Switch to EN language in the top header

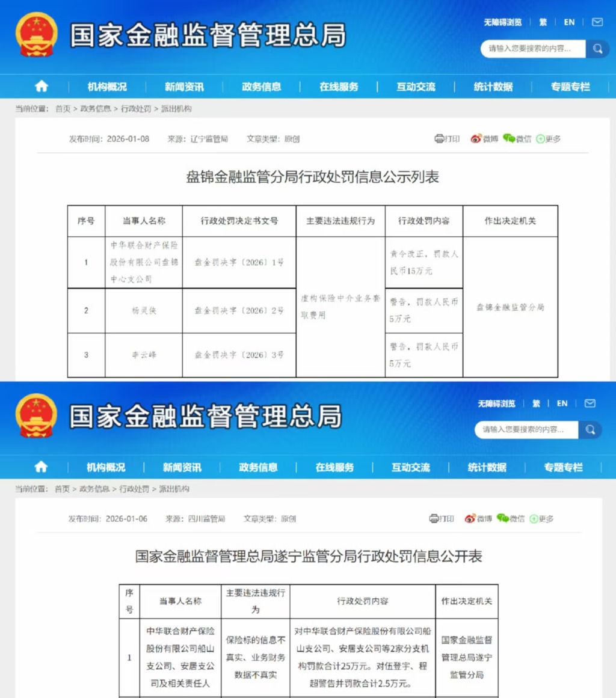[569, 22]
